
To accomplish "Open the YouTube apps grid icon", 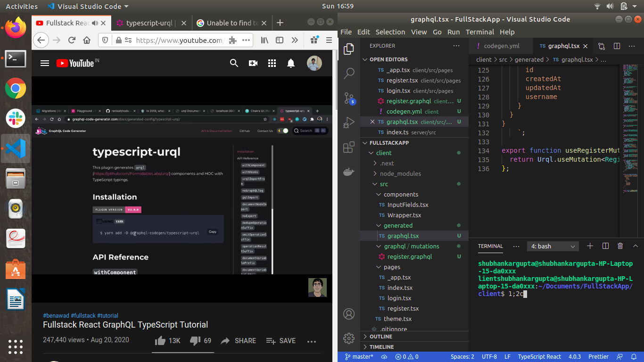I will point(272,63).
